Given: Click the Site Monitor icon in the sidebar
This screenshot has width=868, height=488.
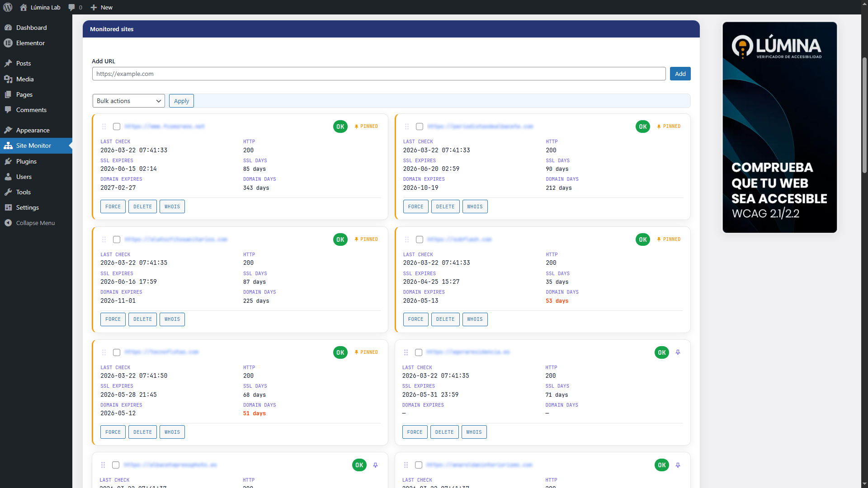Looking at the screenshot, I should [x=8, y=145].
